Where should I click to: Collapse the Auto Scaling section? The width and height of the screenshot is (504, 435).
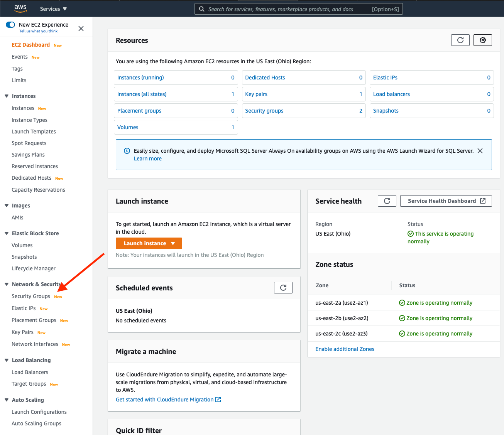7,400
